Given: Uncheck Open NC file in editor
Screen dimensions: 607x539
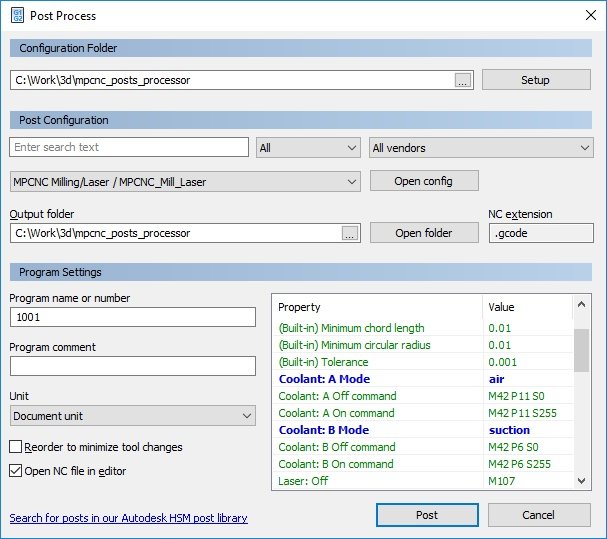Looking at the screenshot, I should coord(16,471).
